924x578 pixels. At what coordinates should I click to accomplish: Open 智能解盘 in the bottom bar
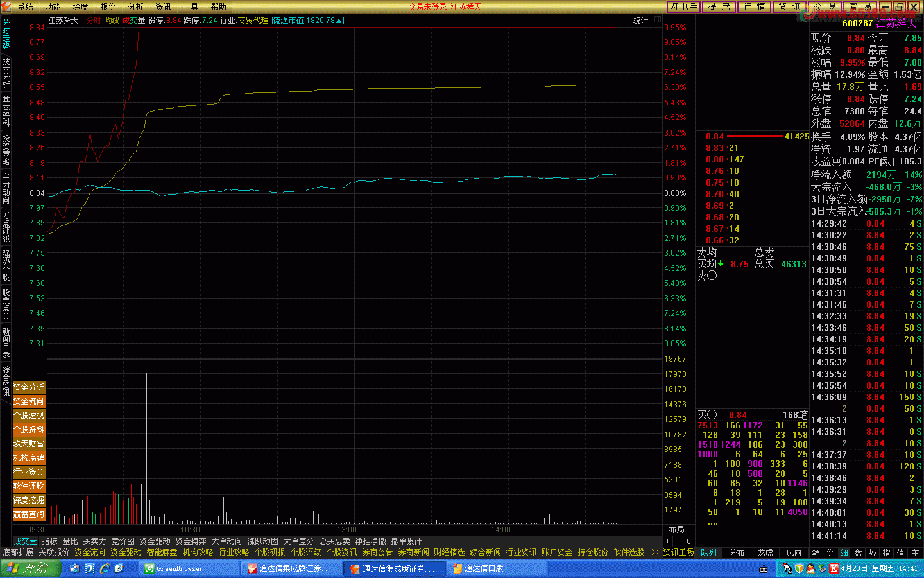(162, 552)
